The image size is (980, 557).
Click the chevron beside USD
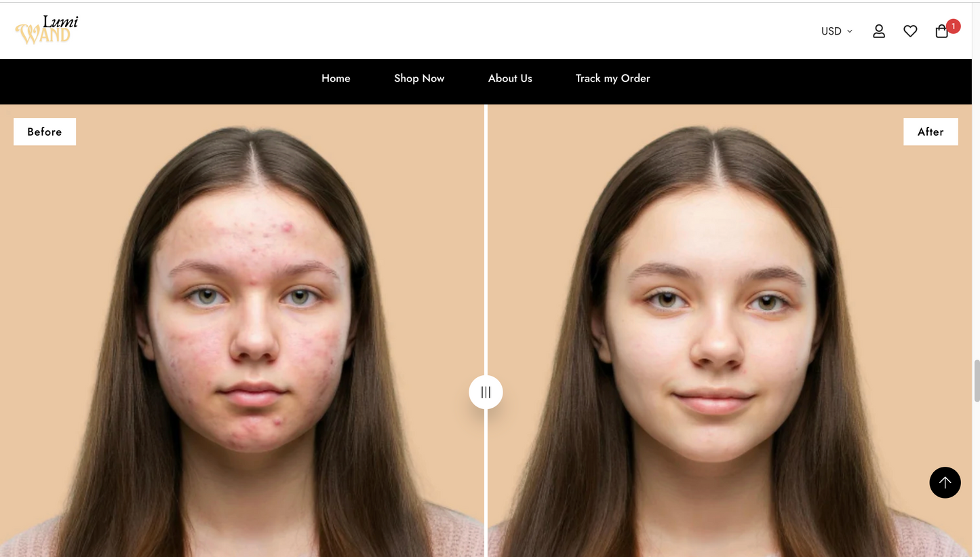[849, 31]
